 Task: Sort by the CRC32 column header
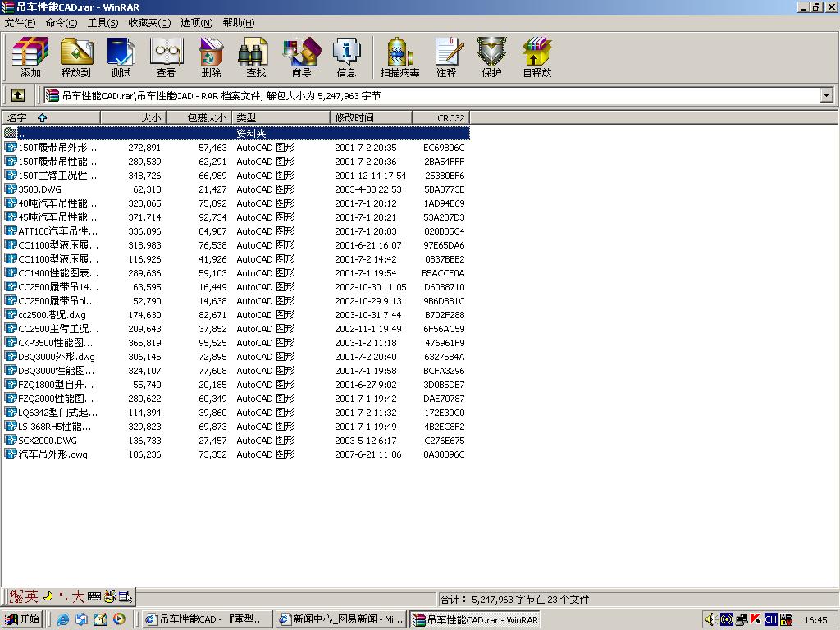pos(441,118)
